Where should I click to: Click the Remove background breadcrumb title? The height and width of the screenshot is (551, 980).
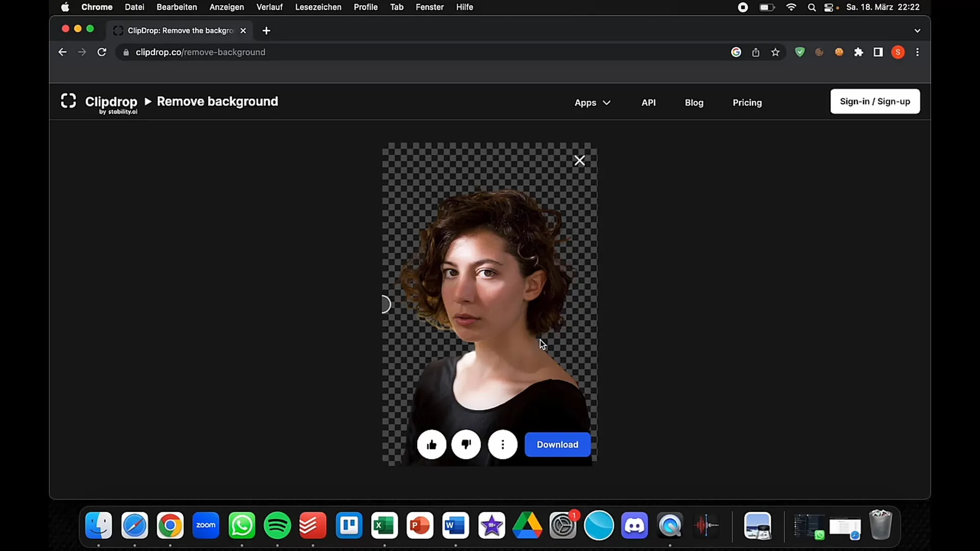(x=217, y=102)
